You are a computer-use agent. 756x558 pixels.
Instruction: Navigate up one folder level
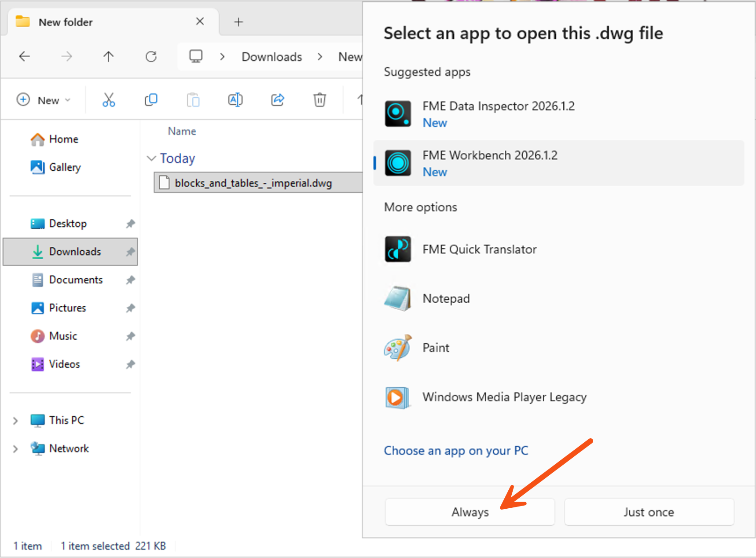click(x=108, y=56)
